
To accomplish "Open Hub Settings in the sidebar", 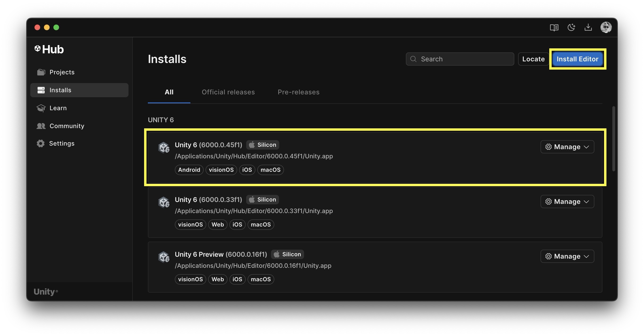I will (61, 143).
